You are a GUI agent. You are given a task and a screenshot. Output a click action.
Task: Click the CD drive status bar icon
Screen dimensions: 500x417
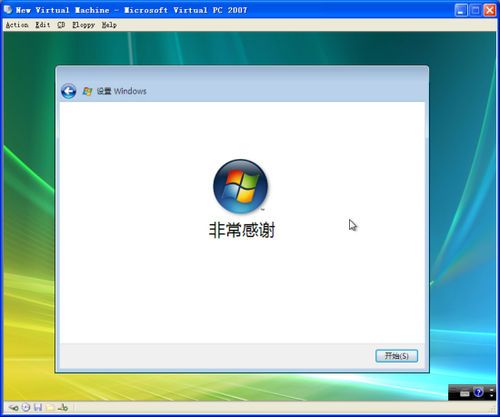(26, 407)
